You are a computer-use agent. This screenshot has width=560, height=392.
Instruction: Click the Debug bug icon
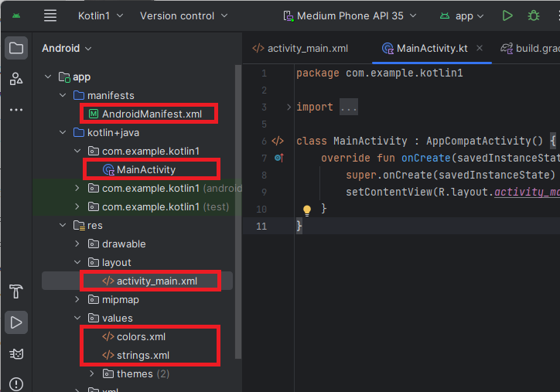click(533, 15)
